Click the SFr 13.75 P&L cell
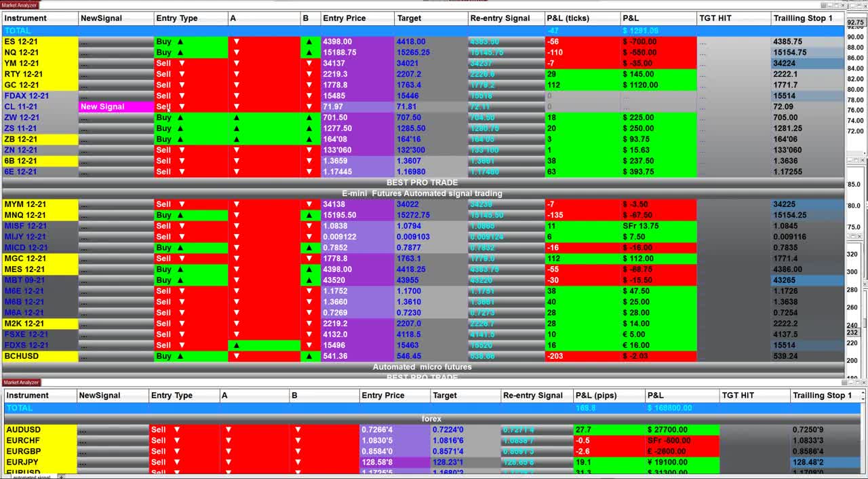This screenshot has height=479, width=868. point(658,226)
